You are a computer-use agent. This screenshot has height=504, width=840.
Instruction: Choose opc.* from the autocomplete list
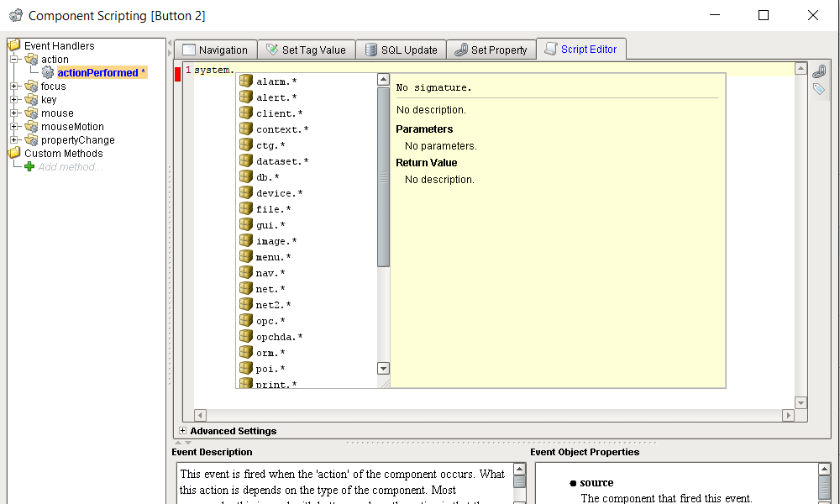pos(307,321)
